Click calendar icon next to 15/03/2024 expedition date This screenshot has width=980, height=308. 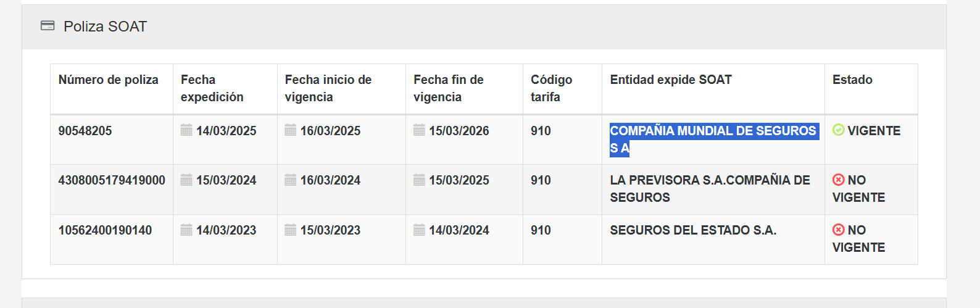pyautogui.click(x=186, y=180)
